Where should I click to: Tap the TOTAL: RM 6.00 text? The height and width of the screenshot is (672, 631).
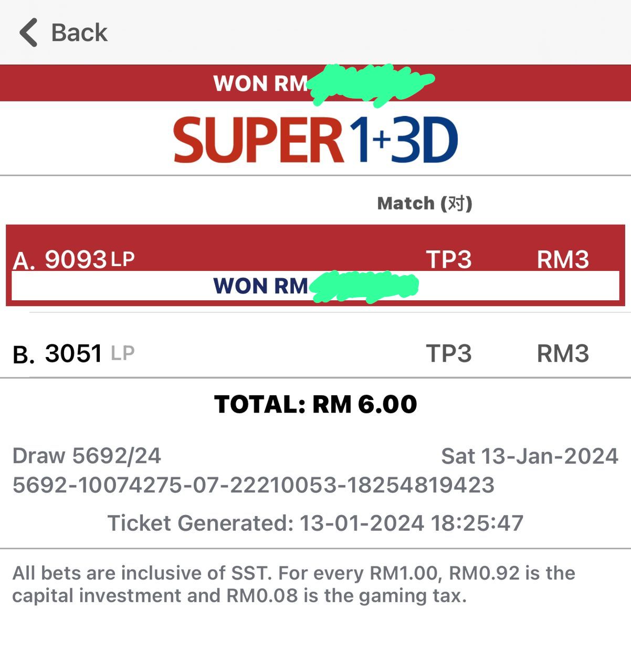(315, 404)
